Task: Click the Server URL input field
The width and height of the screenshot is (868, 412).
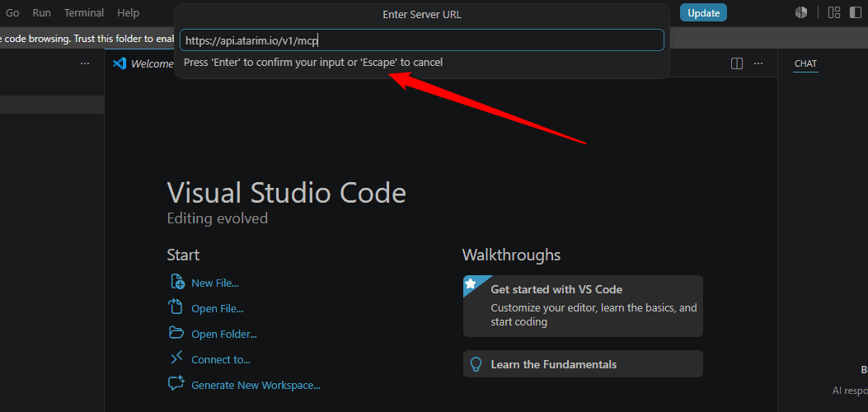Action: tap(422, 40)
